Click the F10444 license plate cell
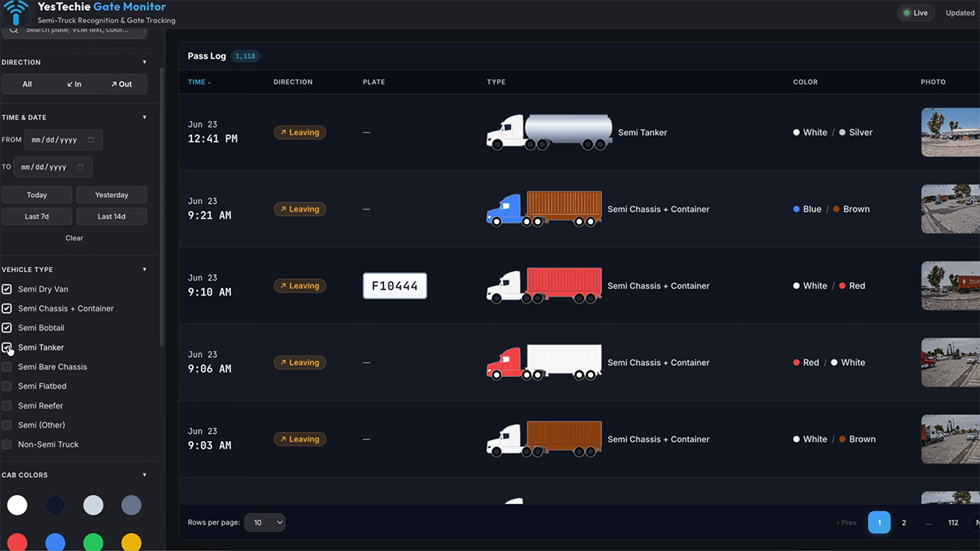 (x=395, y=286)
